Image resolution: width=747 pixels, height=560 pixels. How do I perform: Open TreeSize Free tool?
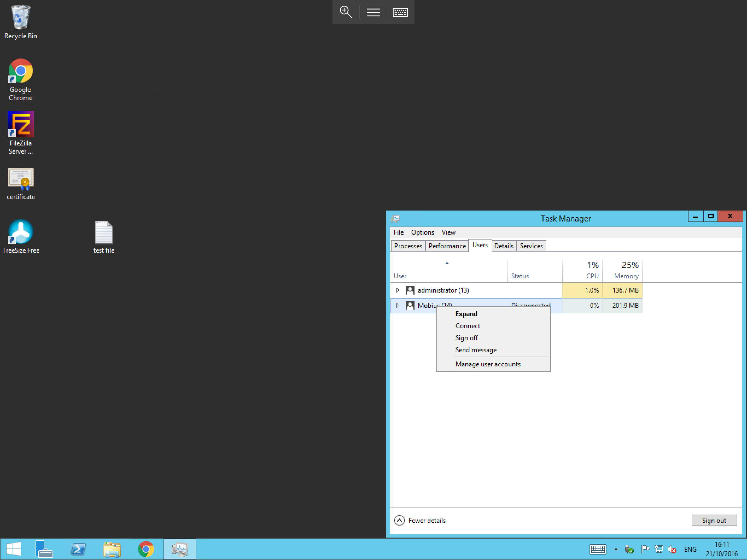(21, 232)
